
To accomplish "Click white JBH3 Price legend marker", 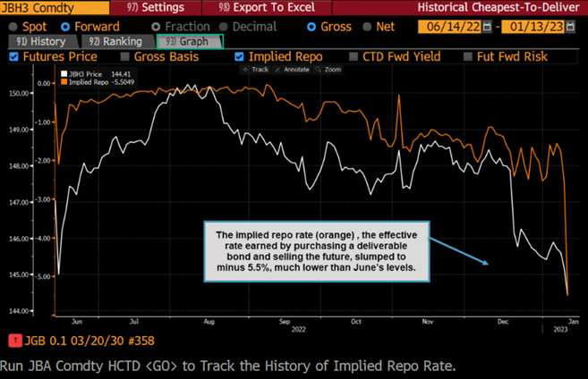I will coord(63,74).
